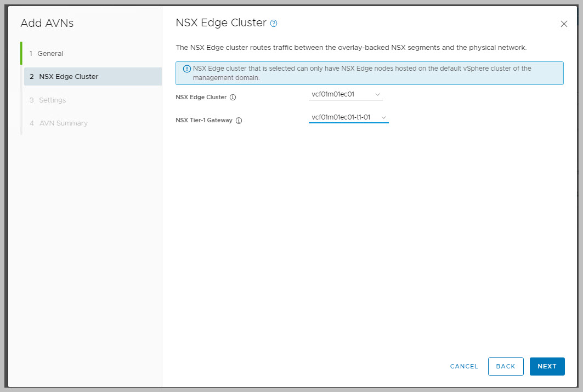This screenshot has width=583, height=392.
Task: Show info tooltip for NSX Edge Cluster field
Action: pyautogui.click(x=233, y=98)
